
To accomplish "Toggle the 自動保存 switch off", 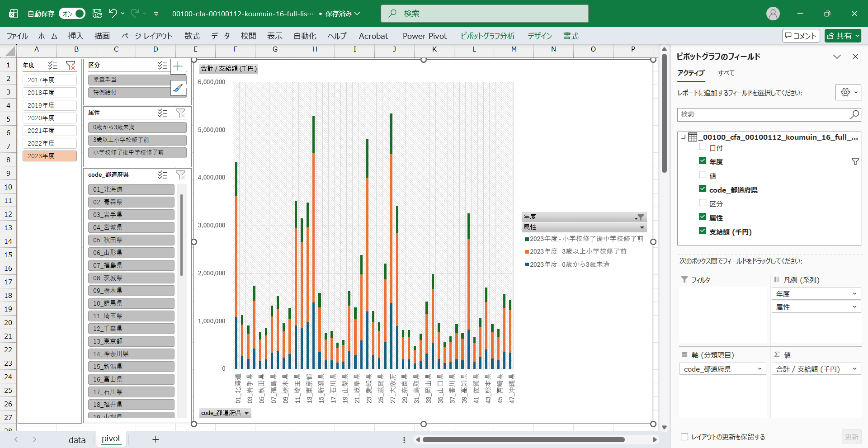I will [72, 14].
